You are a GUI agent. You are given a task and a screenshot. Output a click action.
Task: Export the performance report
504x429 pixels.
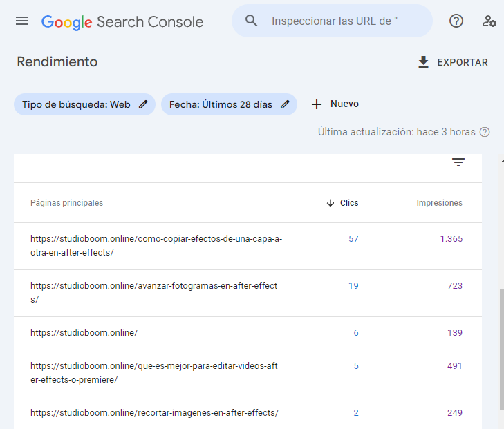coord(453,62)
